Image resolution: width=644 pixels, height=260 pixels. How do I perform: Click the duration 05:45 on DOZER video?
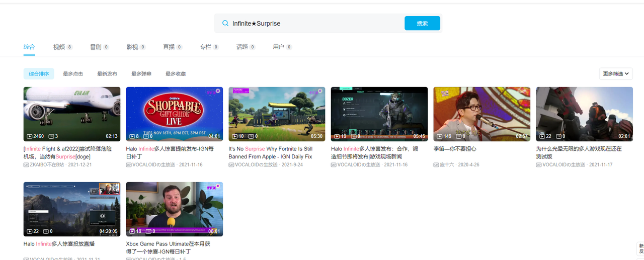pyautogui.click(x=419, y=136)
